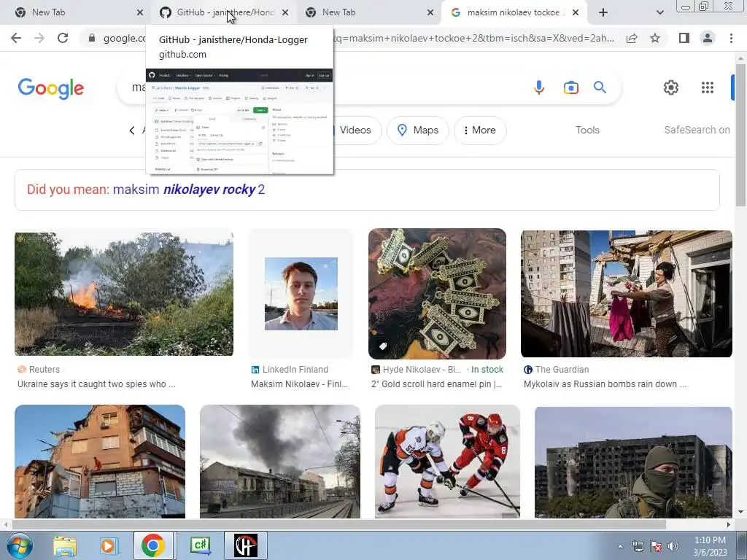Click the scrollbar down arrow
The height and width of the screenshot is (560, 747).
[x=740, y=513]
